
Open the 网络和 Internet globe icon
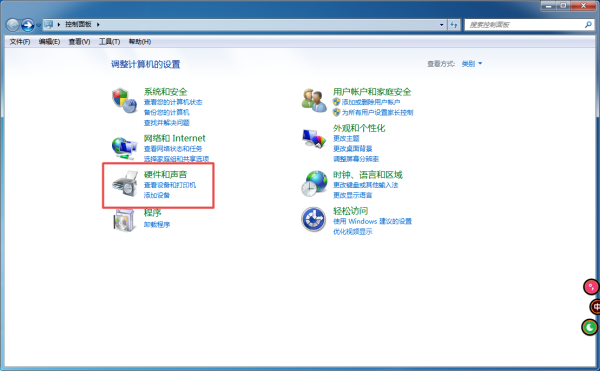pyautogui.click(x=124, y=148)
